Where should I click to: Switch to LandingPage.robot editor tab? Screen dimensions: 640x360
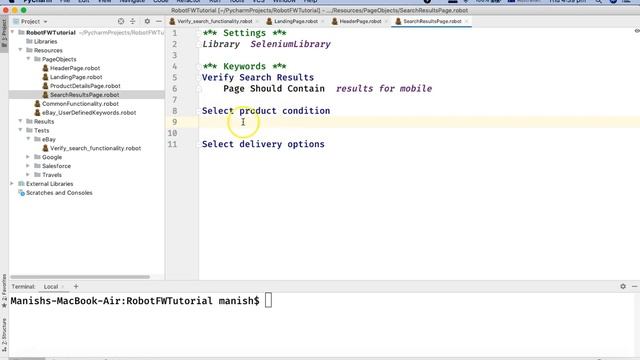pyautogui.click(x=296, y=21)
